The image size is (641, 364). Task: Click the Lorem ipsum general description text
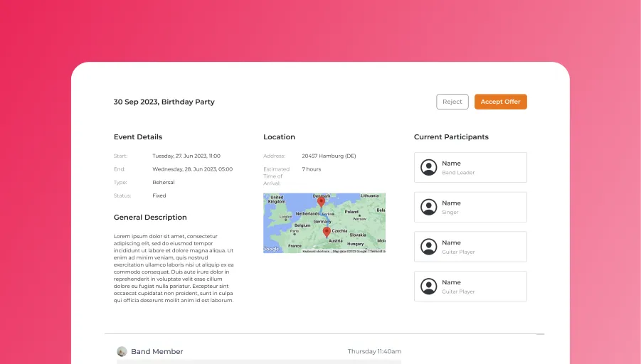tap(174, 268)
